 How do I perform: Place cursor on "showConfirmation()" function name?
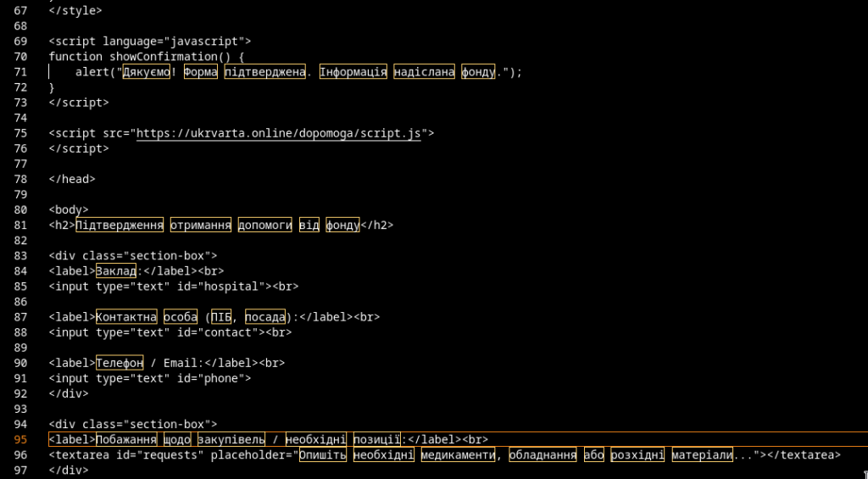[x=170, y=57]
